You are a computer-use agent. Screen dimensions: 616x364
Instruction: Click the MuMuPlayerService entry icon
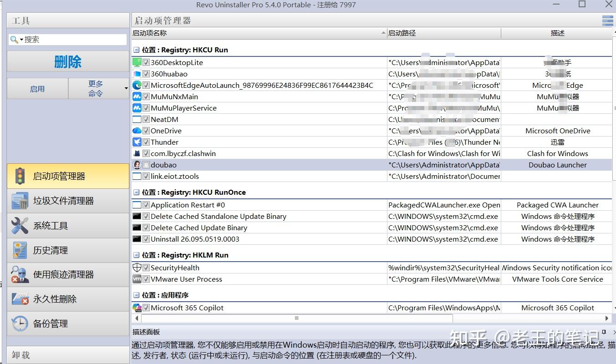pos(137,108)
